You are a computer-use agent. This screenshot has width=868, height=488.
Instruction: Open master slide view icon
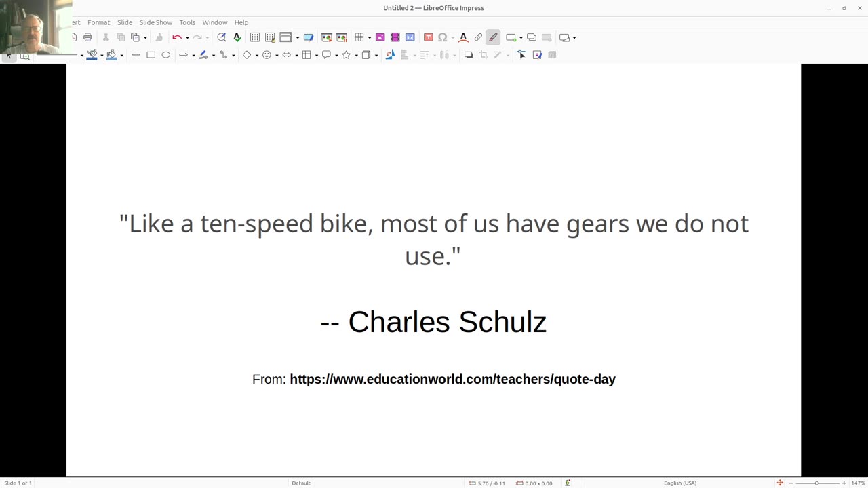click(309, 37)
